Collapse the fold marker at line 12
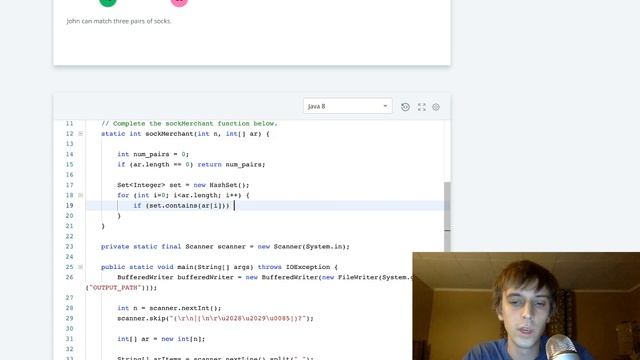 point(80,134)
